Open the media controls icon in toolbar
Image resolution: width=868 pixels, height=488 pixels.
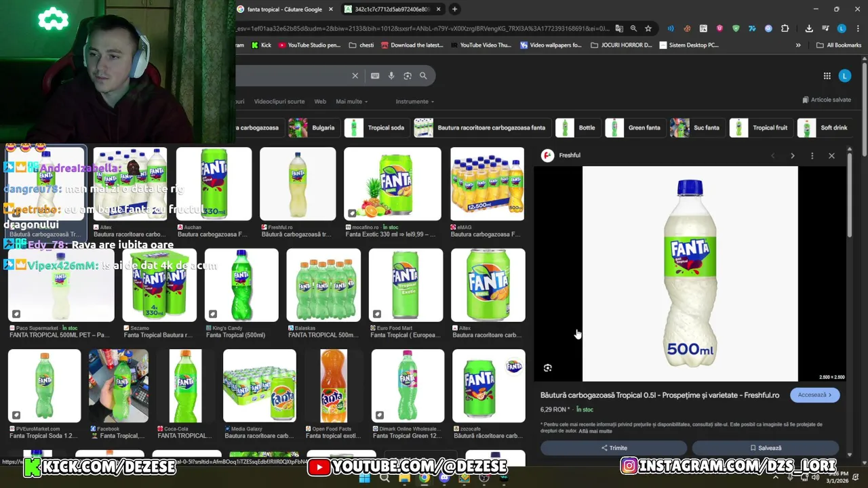[825, 28]
